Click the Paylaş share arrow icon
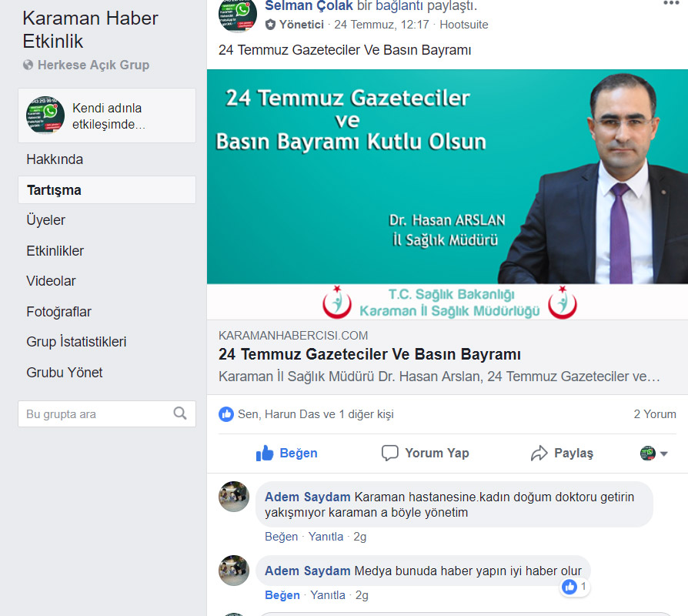This screenshot has width=688, height=616. (539, 453)
